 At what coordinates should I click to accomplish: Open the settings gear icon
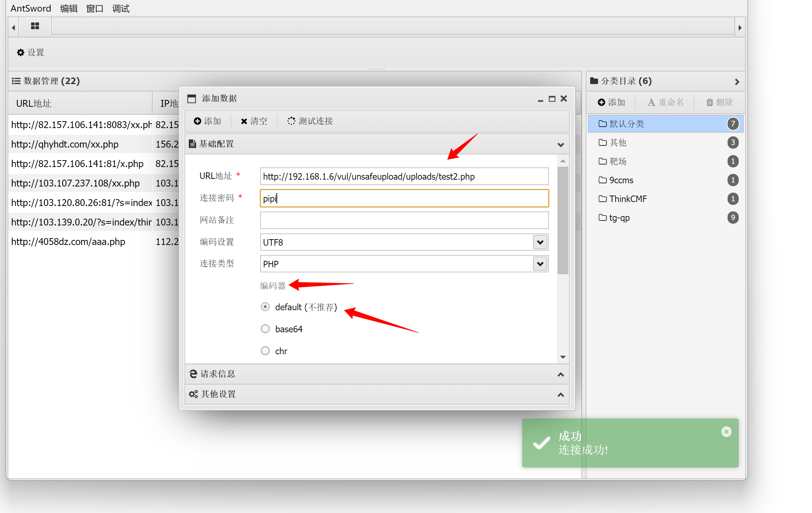(21, 53)
